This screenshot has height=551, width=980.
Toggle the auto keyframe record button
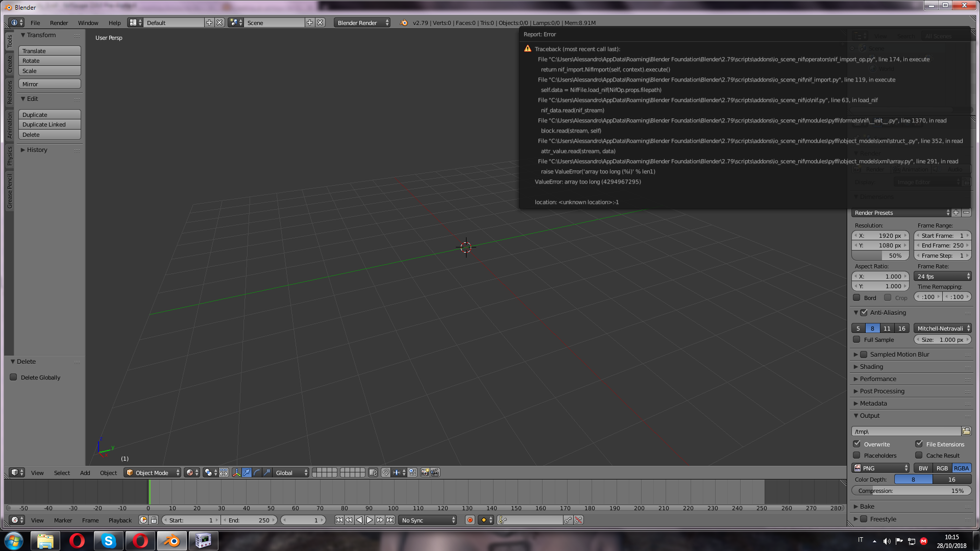[470, 520]
